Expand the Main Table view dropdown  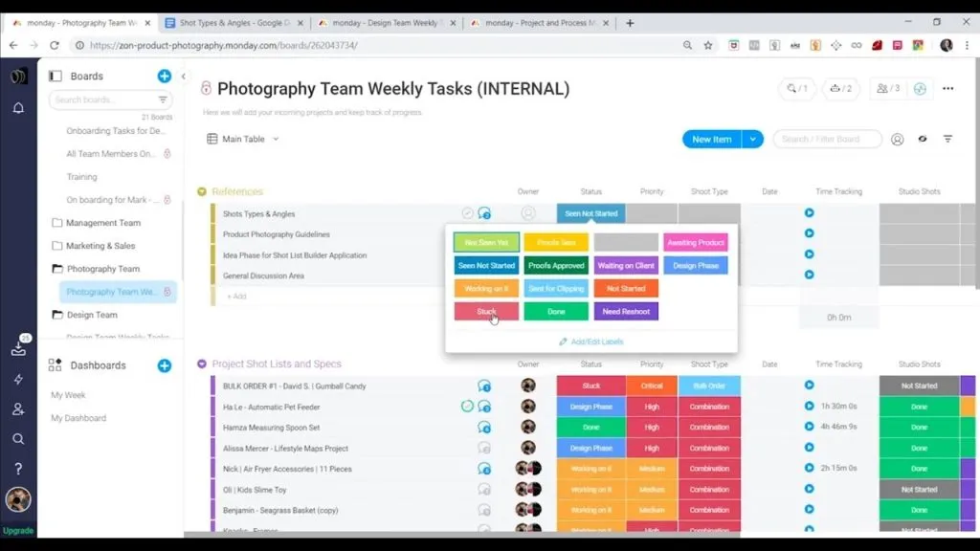[x=276, y=140]
